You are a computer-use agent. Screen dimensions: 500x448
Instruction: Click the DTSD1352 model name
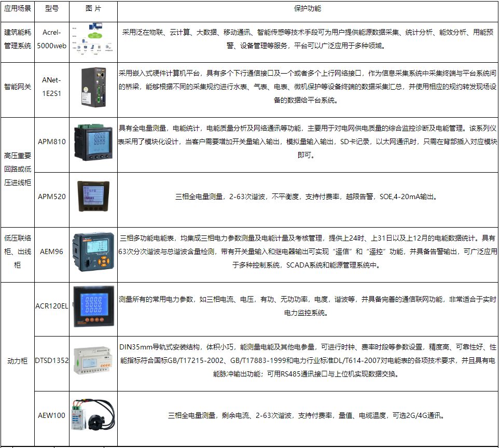pyautogui.click(x=52, y=360)
